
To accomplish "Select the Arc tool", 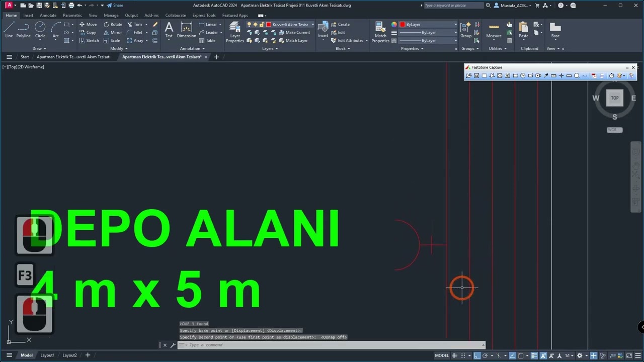I will coord(56,29).
